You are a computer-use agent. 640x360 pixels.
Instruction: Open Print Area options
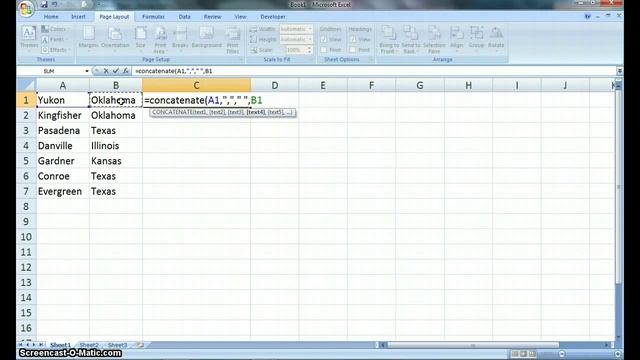point(160,39)
